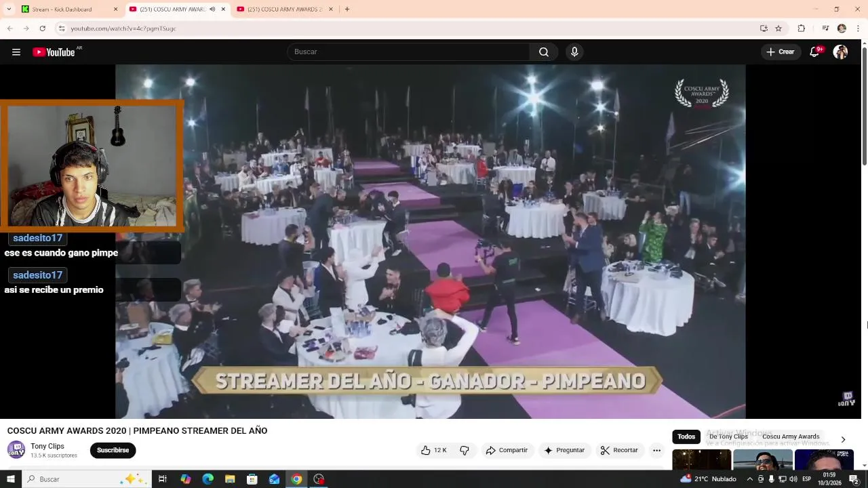Open Task View in the taskbar
This screenshot has height=488, width=868.
point(163,479)
